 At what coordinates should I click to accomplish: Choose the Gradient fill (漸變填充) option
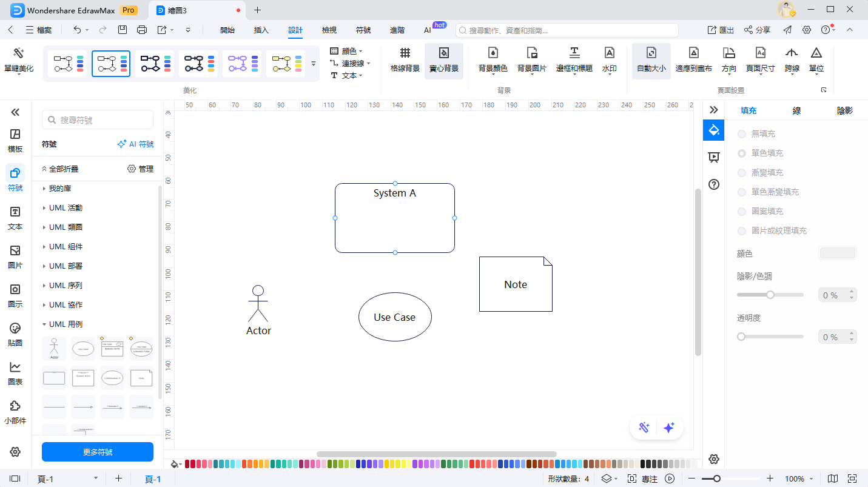click(x=742, y=172)
